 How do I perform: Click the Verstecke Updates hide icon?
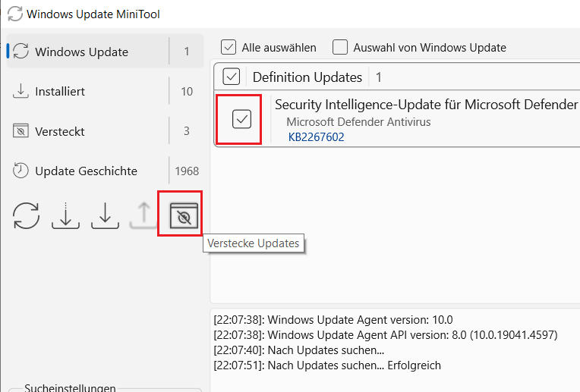pyautogui.click(x=184, y=216)
